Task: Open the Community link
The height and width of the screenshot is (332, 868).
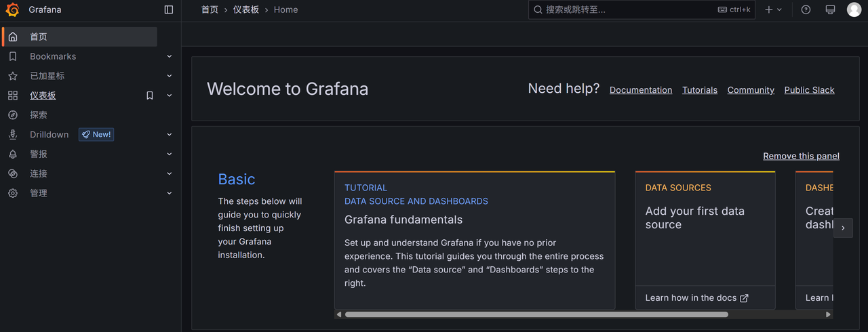Action: [x=751, y=90]
